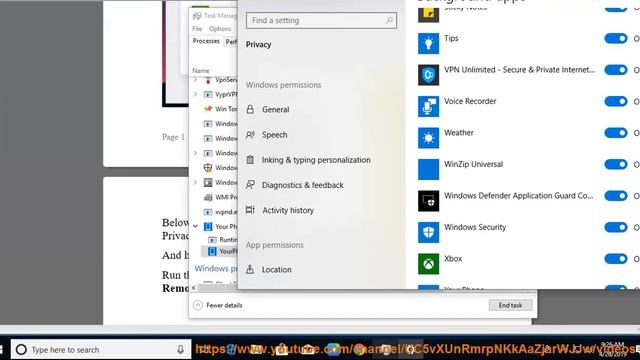This screenshot has width=640, height=360.
Task: Click the Windows pr group heading in Task Manager
Action: pyautogui.click(x=216, y=268)
